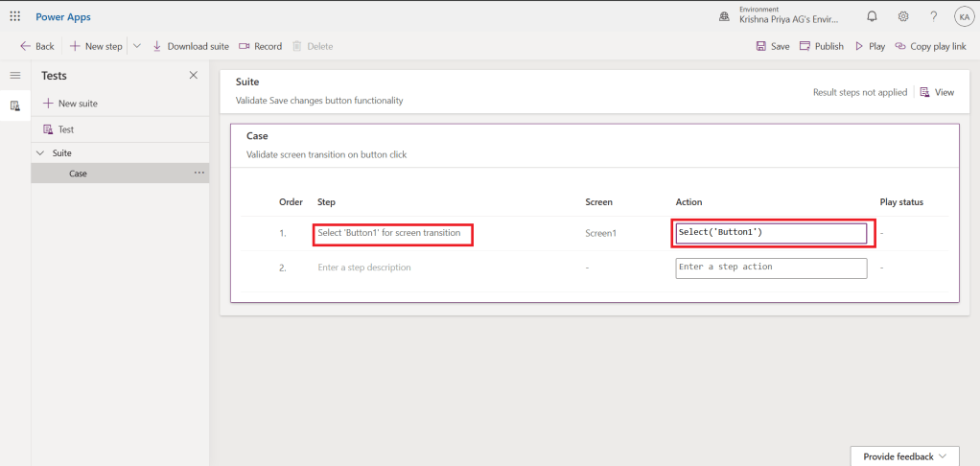
Task: Click the notifications bell icon
Action: tap(872, 16)
